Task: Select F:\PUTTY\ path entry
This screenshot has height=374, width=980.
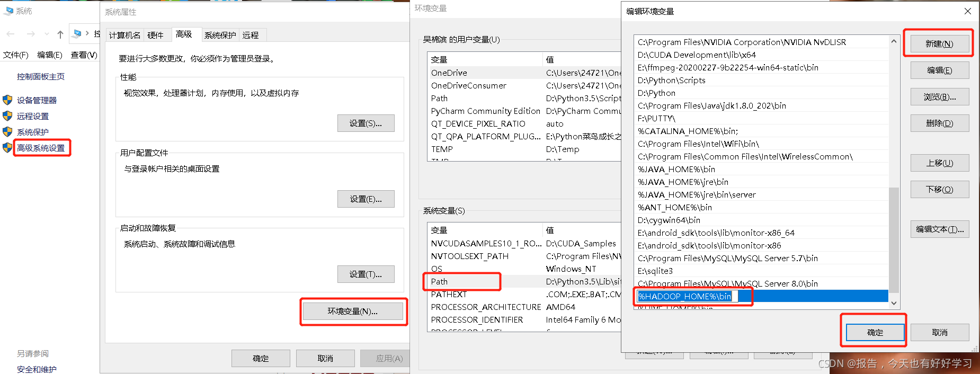Action: [x=761, y=118]
